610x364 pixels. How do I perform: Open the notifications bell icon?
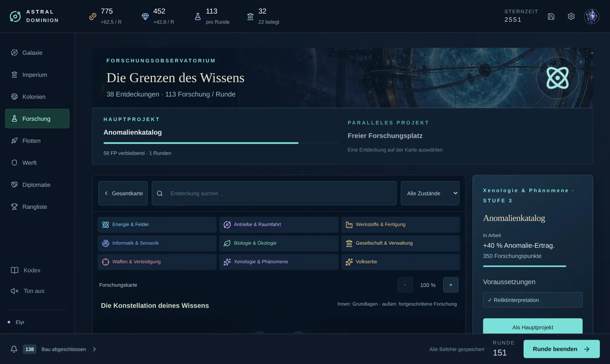coord(14,349)
